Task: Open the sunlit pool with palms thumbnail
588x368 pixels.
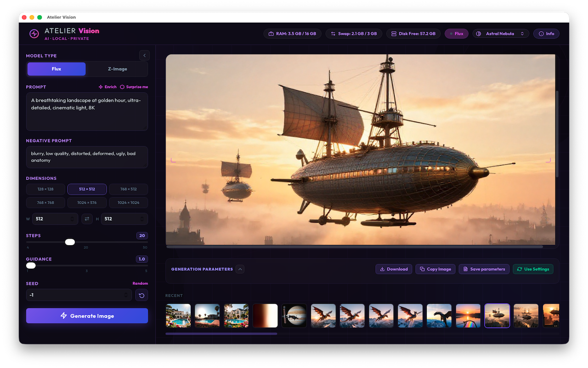Action: (207, 316)
